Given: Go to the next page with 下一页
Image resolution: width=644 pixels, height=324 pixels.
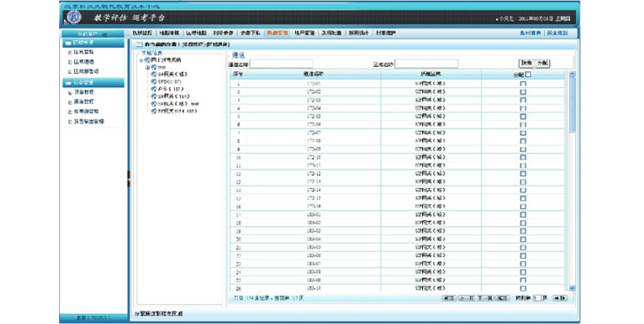Looking at the screenshot, I should point(485,298).
